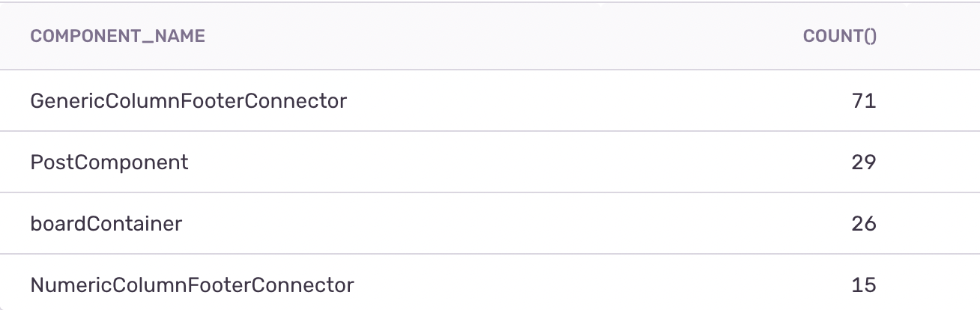The width and height of the screenshot is (980, 310).
Task: Click the count value 26
Action: click(x=864, y=223)
